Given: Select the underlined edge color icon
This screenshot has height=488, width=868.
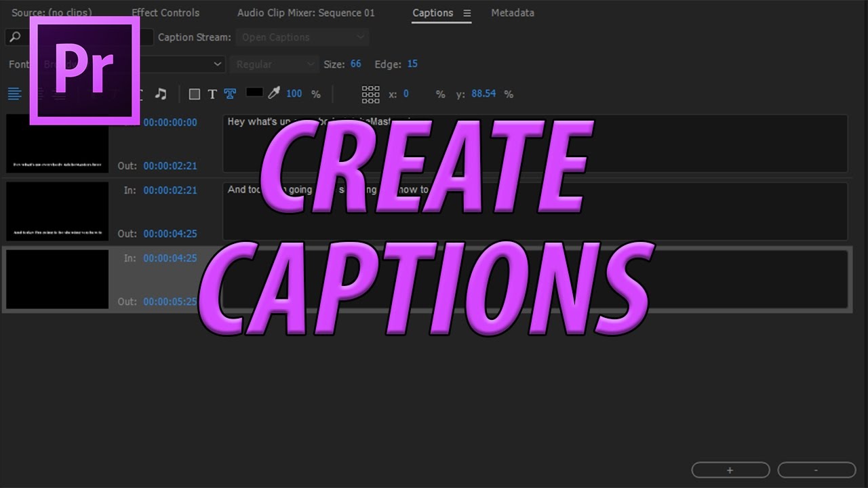Looking at the screenshot, I should 230,94.
